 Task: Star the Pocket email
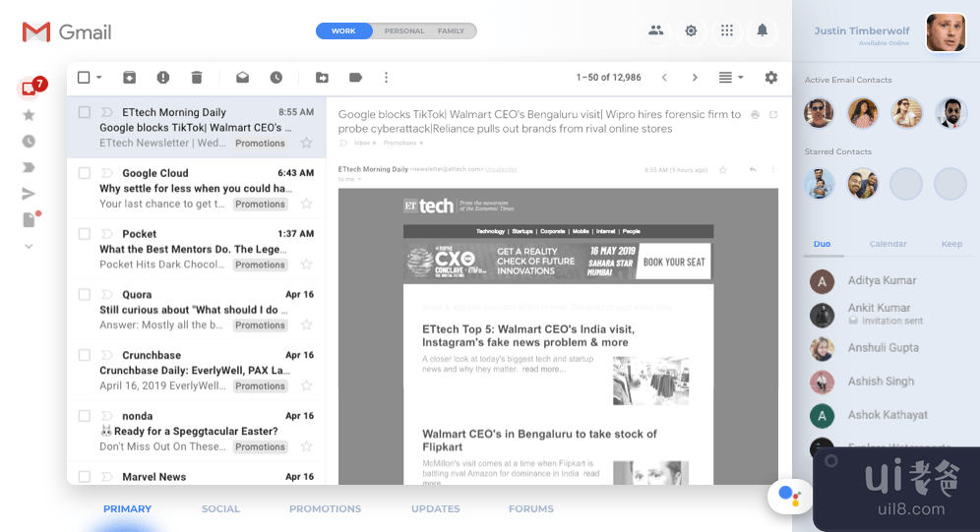click(306, 265)
